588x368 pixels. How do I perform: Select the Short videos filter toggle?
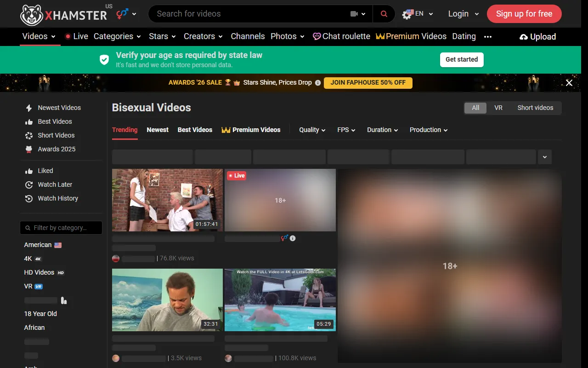[535, 108]
